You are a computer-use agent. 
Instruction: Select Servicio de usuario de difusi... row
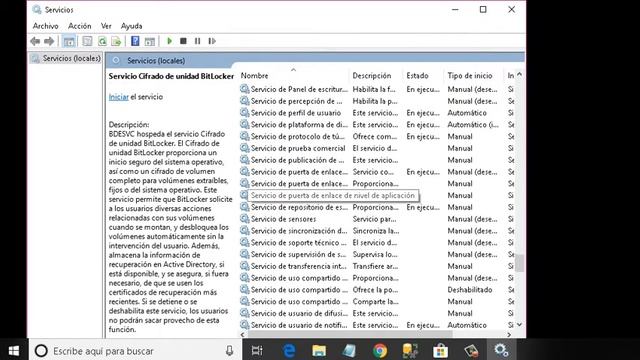(376, 313)
